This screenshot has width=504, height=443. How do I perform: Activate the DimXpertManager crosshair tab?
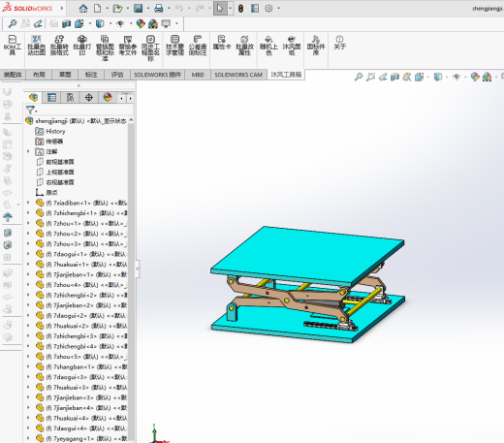click(89, 97)
